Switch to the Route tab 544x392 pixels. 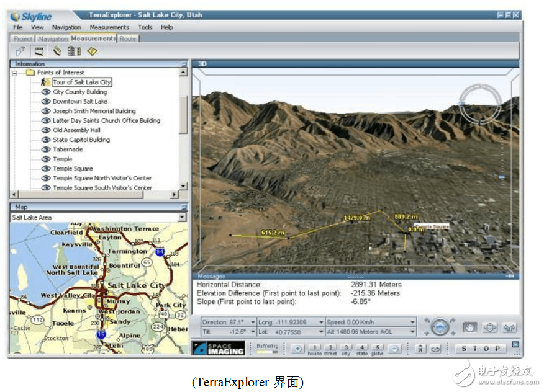128,38
